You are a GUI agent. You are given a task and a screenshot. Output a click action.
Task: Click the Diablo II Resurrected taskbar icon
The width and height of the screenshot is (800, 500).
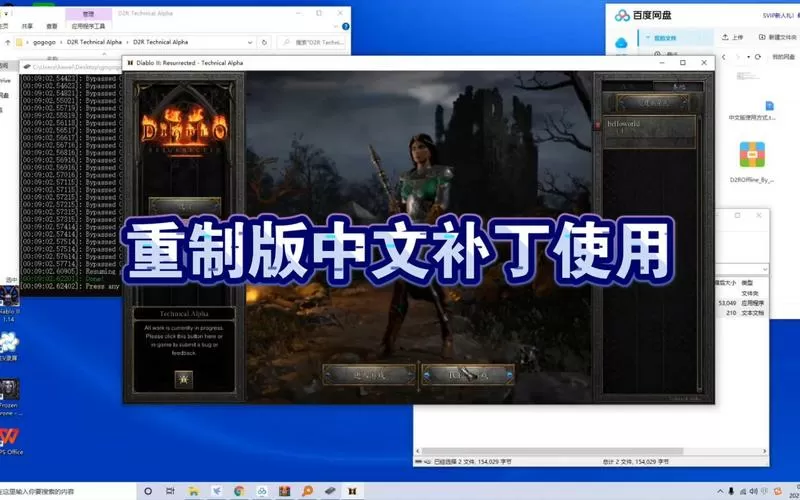(x=352, y=491)
